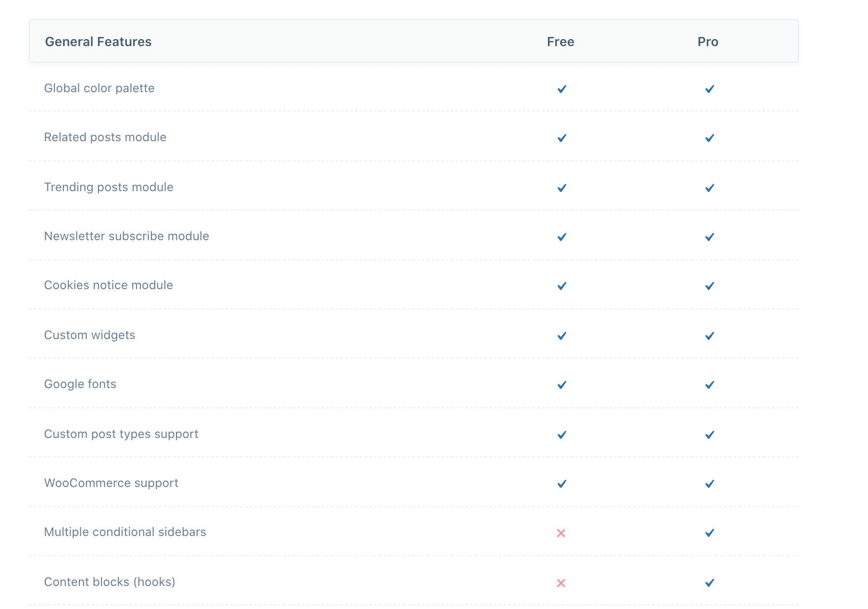868x609 pixels.
Task: Click the Pro checkmark for Trending posts module
Action: pyautogui.click(x=709, y=188)
